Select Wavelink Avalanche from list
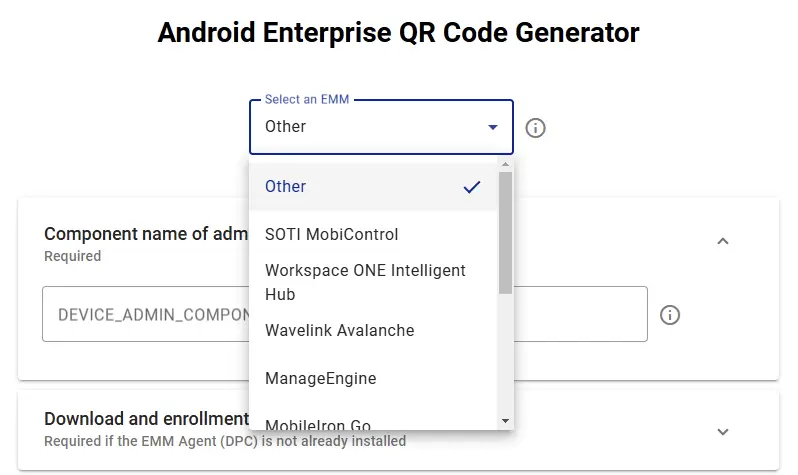This screenshot has width=798, height=475. coord(373,330)
